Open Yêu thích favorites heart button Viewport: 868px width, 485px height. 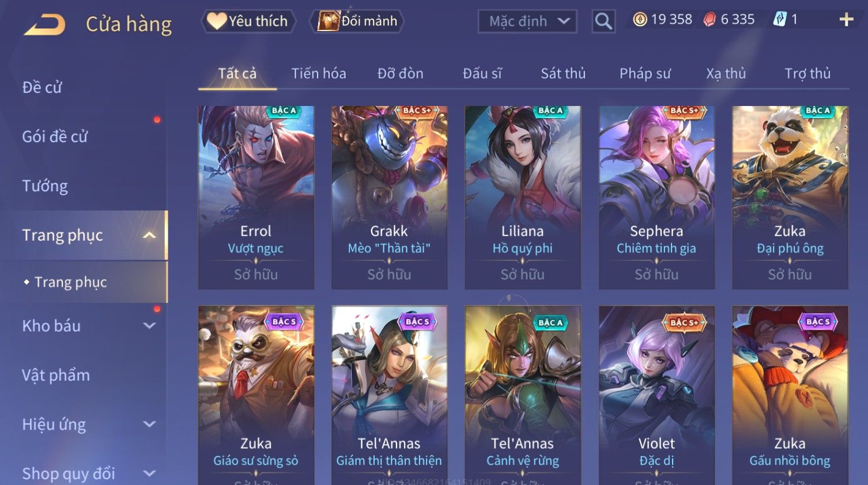pyautogui.click(x=248, y=21)
